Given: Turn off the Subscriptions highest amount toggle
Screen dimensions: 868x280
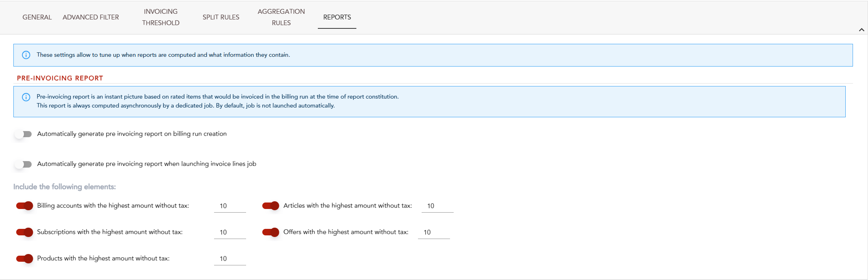Looking at the screenshot, I should (25, 232).
